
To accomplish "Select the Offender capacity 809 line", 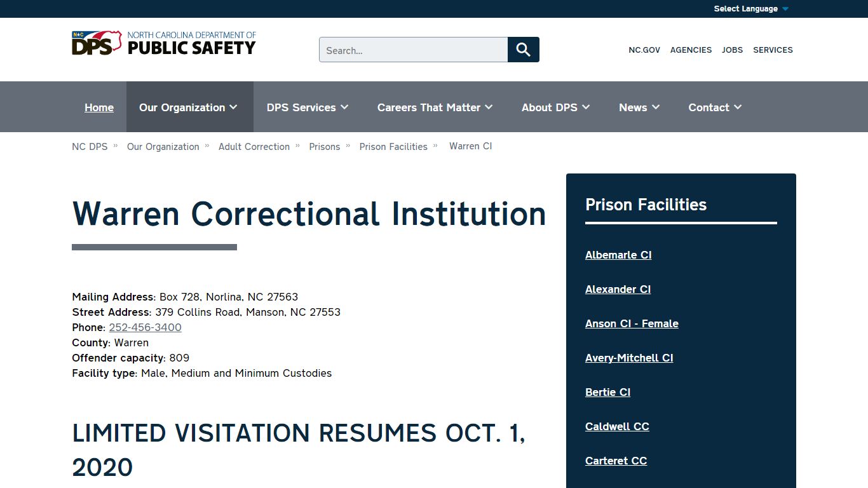I will coord(130,358).
